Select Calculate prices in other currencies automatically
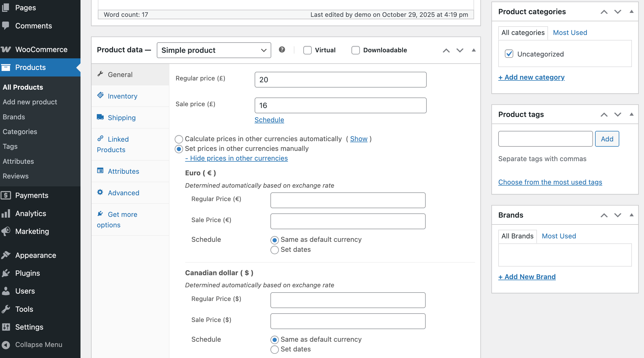The image size is (644, 358). tap(179, 139)
